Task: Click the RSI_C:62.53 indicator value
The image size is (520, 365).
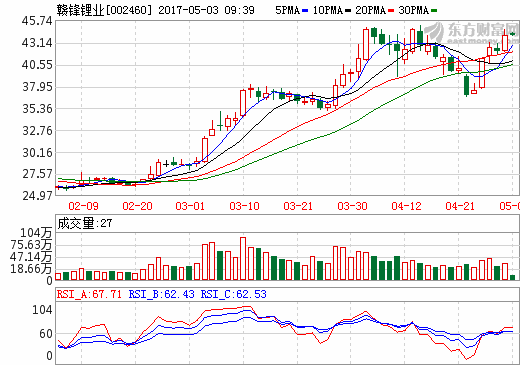Action: pyautogui.click(x=233, y=294)
